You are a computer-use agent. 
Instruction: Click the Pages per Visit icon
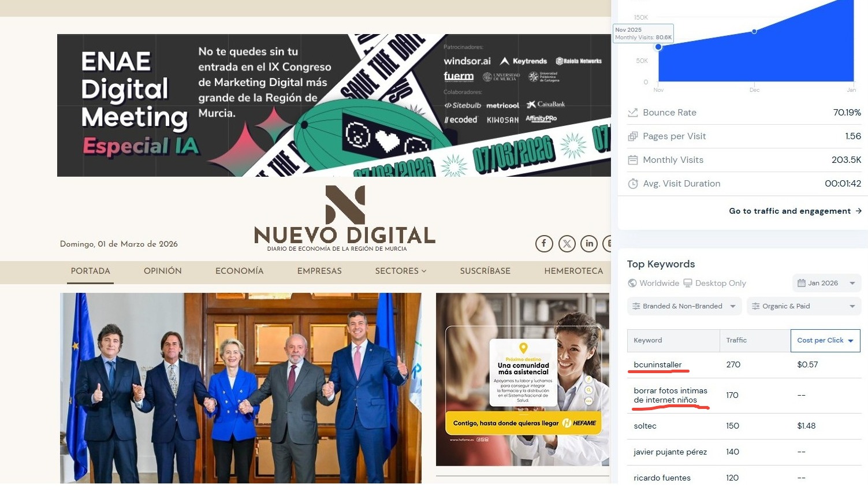click(633, 136)
